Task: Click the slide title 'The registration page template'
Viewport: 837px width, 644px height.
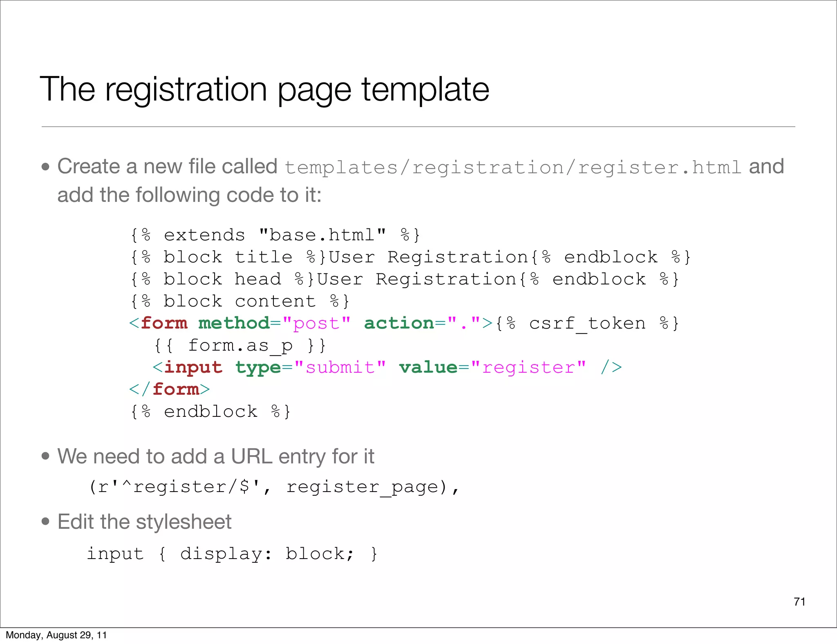Action: (264, 89)
